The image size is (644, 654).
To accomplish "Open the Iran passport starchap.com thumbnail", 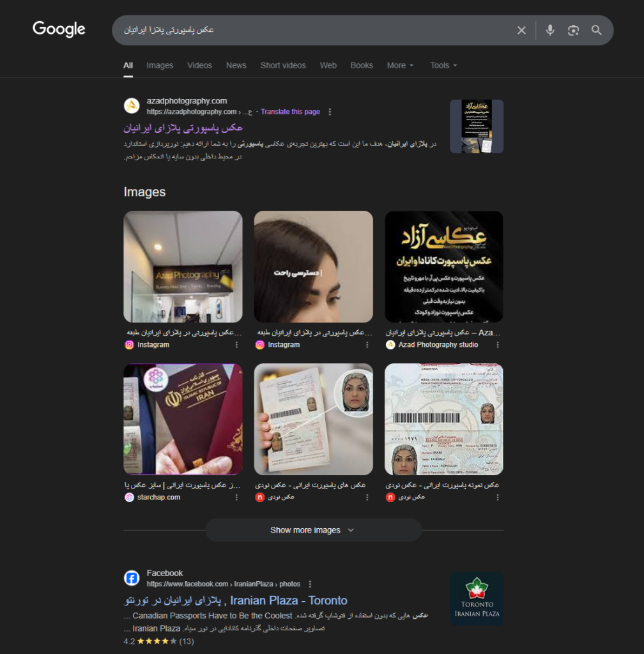I will click(183, 419).
